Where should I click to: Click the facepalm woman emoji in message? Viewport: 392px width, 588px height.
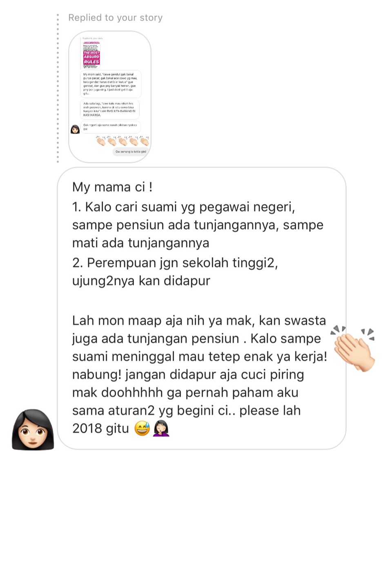point(161,428)
